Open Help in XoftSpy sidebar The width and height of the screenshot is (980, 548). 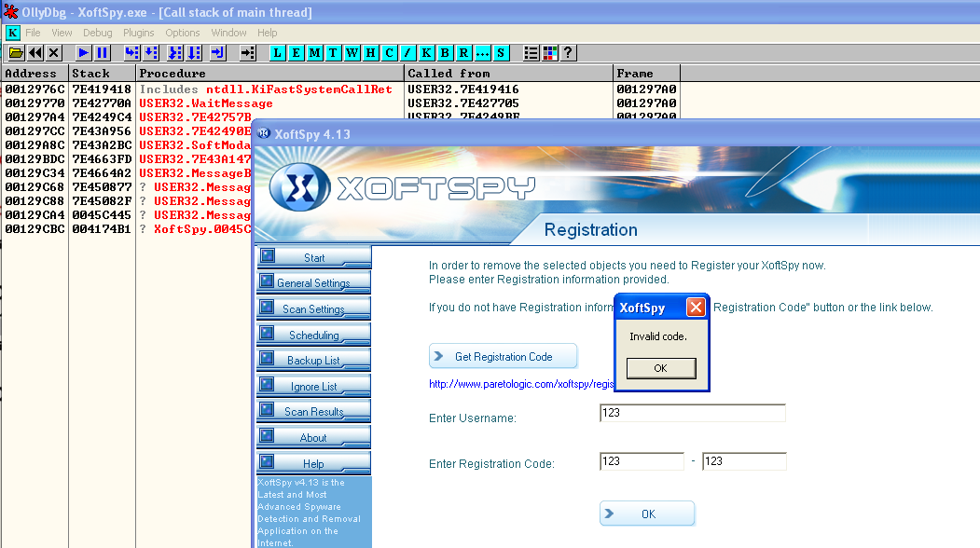pos(313,463)
